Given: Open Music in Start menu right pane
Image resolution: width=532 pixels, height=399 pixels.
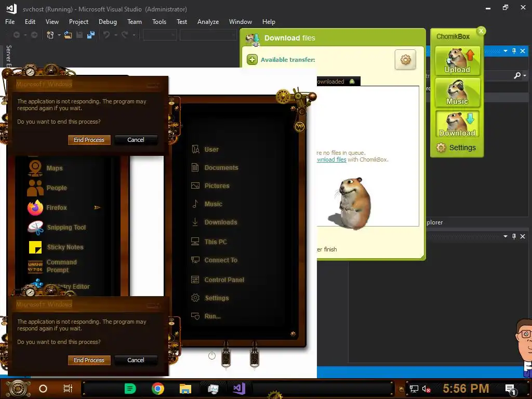Looking at the screenshot, I should [x=207, y=204].
